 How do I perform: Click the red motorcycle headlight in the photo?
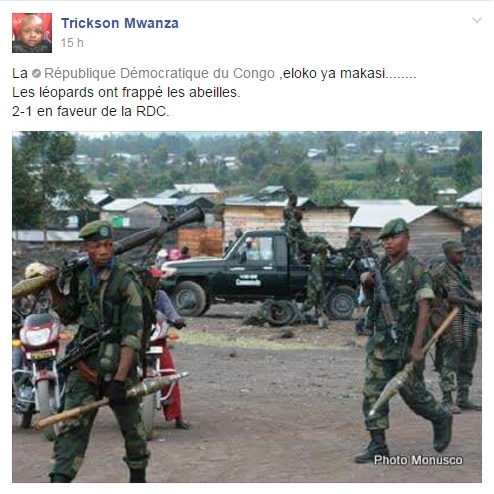[39, 335]
